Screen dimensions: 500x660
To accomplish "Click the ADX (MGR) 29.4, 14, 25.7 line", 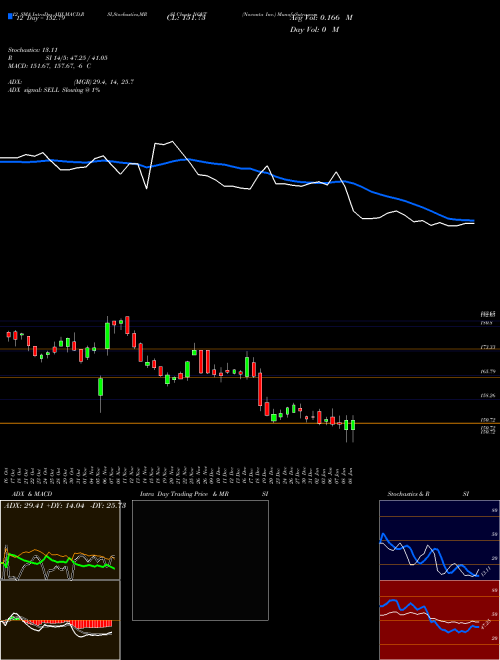I will pos(71,82).
